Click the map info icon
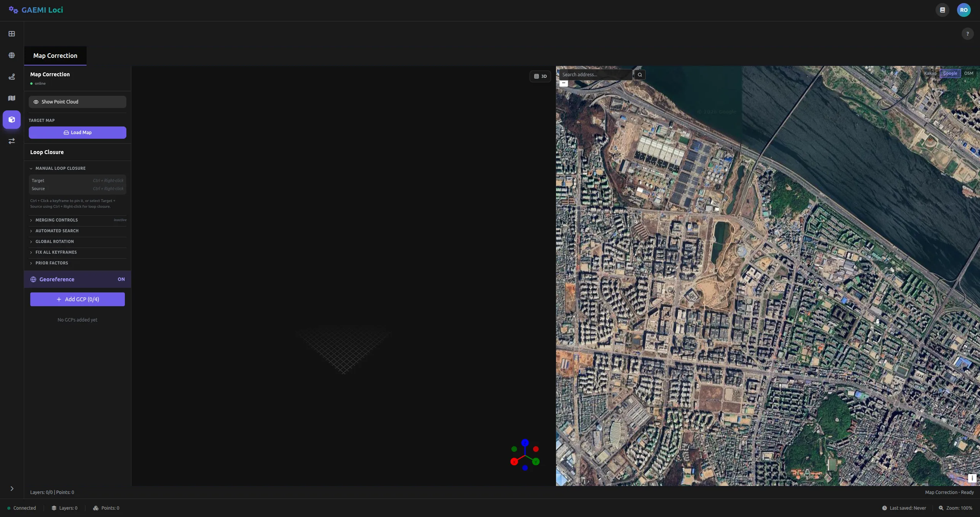The width and height of the screenshot is (980, 517). tap(972, 478)
